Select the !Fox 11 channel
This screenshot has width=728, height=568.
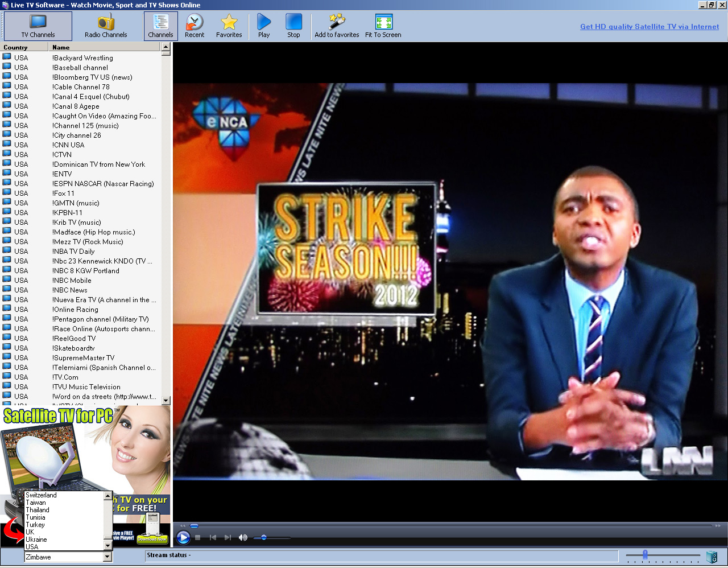[81, 193]
